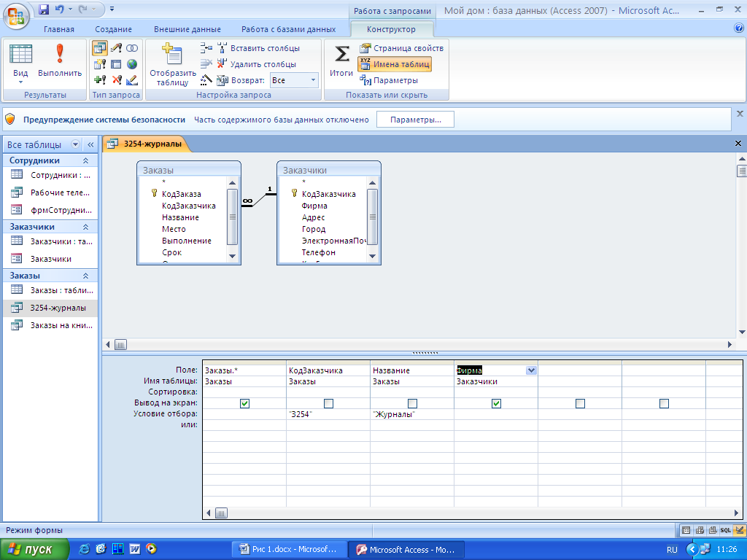Toggle the Имена таблиц button
The height and width of the screenshot is (560, 747).
coord(395,64)
